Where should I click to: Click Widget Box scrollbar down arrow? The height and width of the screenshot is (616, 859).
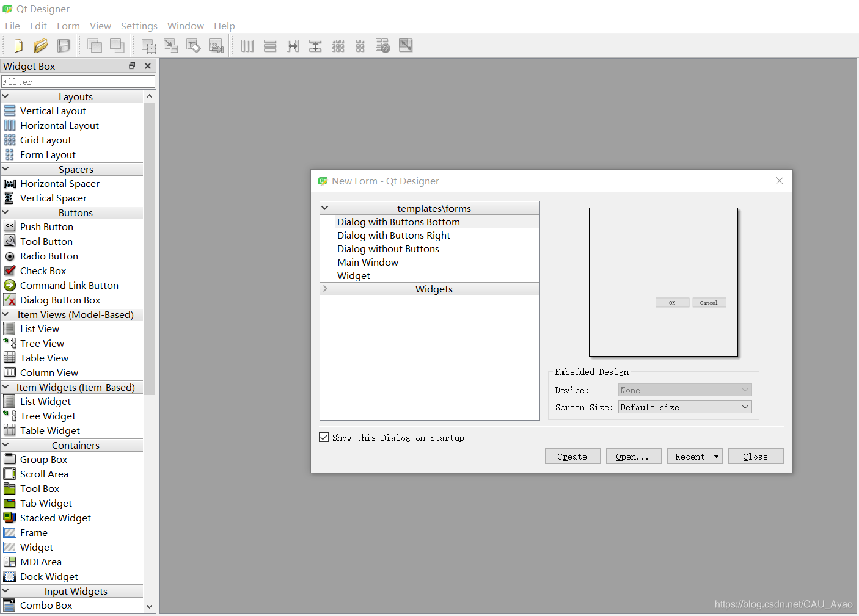(149, 606)
